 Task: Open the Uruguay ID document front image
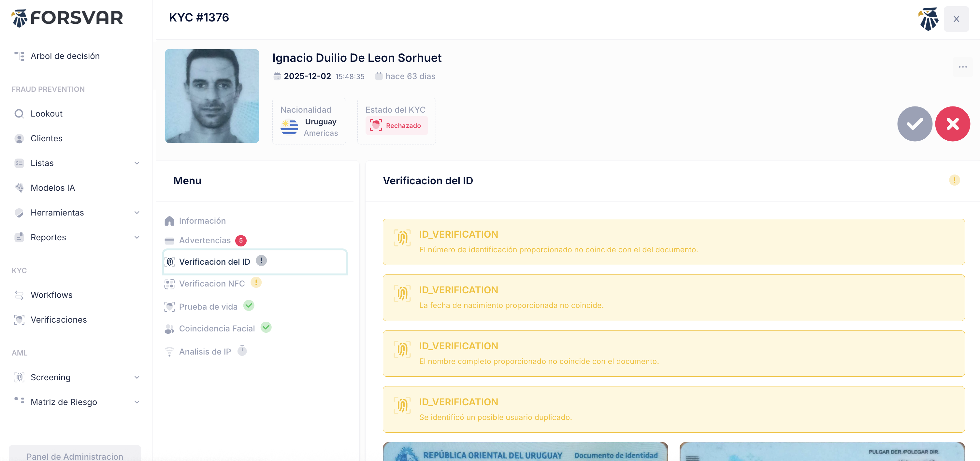click(x=525, y=452)
